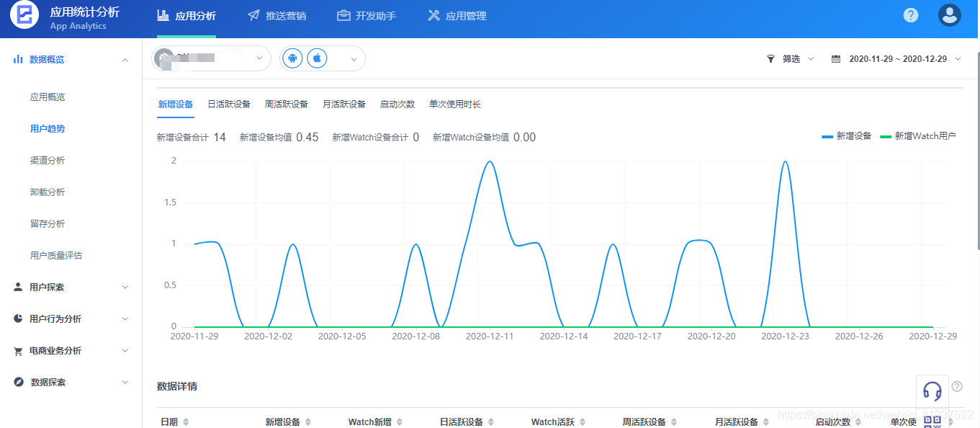
Task: Click the App Analytics logo icon
Action: pos(24,15)
